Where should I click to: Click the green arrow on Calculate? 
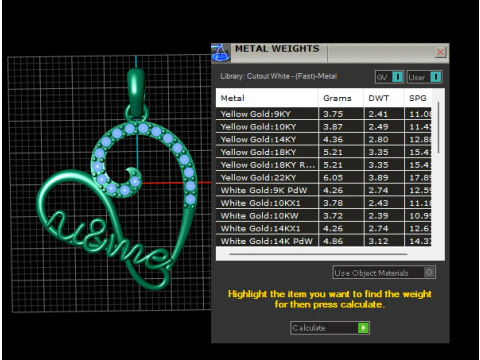363,328
